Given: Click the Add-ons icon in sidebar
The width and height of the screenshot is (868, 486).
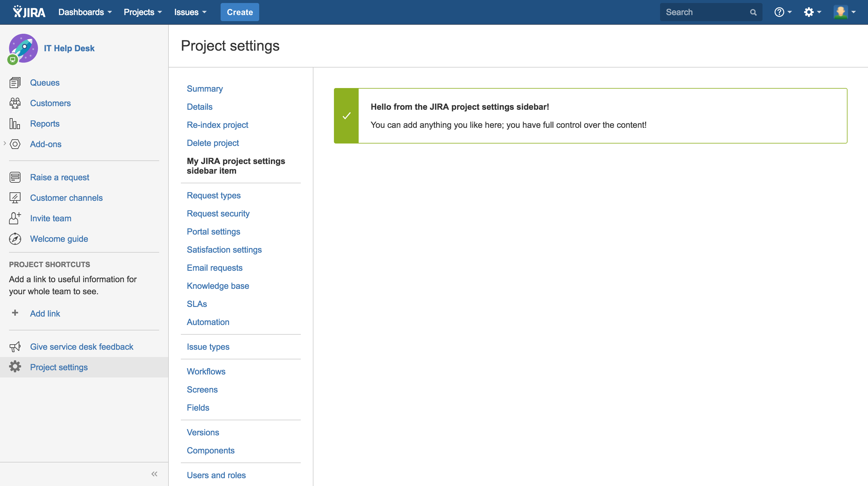Looking at the screenshot, I should [15, 144].
